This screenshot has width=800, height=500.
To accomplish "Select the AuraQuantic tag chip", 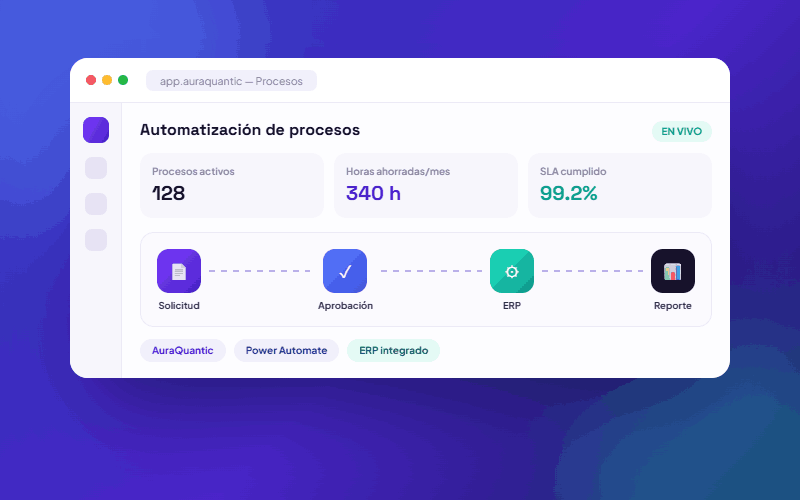I will coord(183,351).
